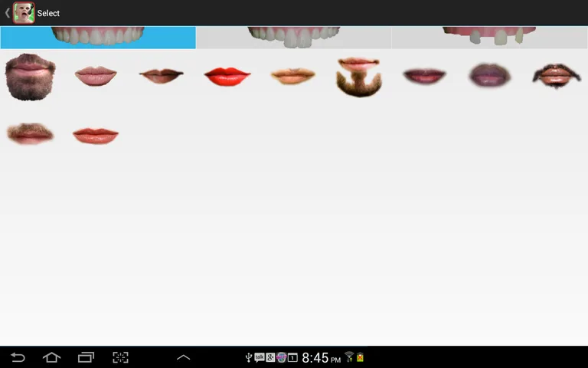Click the Select title text
Viewport: 588px width, 368px height.
48,13
